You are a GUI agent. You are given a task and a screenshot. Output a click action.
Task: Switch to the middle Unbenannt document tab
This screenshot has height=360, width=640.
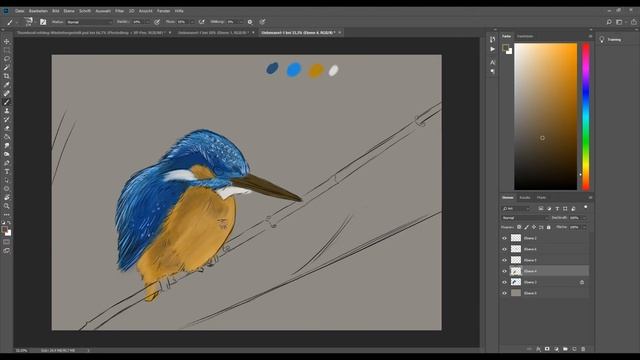(x=213, y=32)
